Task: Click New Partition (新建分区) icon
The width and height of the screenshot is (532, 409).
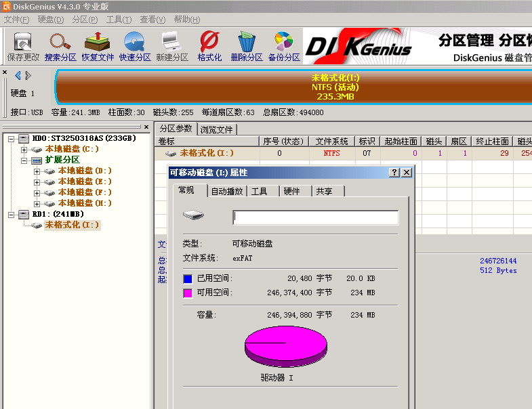Action: pos(172,47)
